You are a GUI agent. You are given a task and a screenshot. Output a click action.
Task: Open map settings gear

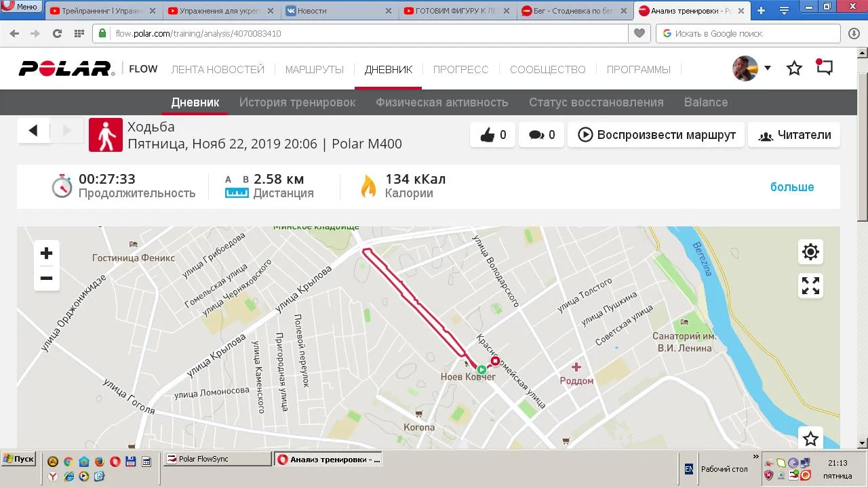click(x=810, y=252)
